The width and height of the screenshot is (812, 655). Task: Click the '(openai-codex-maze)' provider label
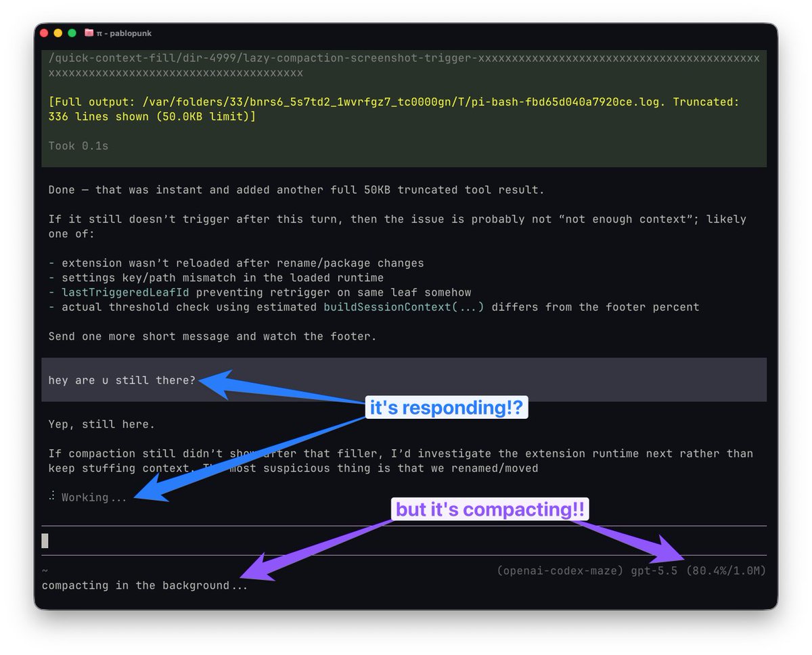[x=560, y=571]
